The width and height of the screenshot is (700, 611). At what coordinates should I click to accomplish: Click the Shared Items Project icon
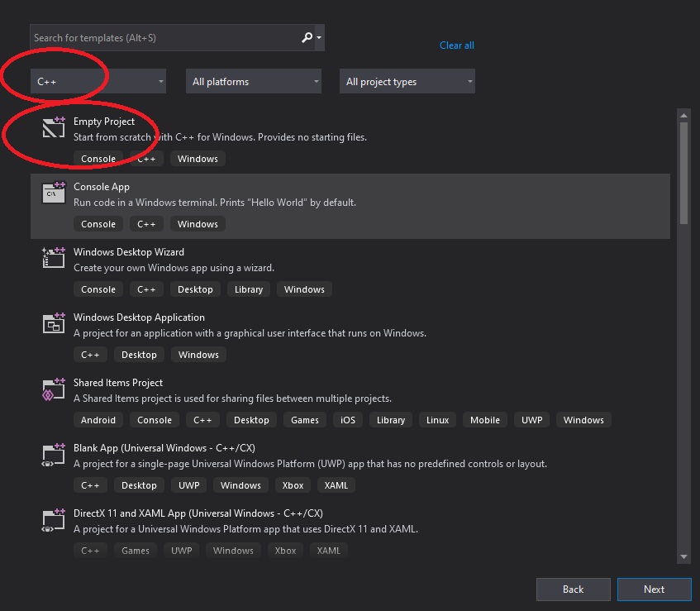[x=54, y=389]
